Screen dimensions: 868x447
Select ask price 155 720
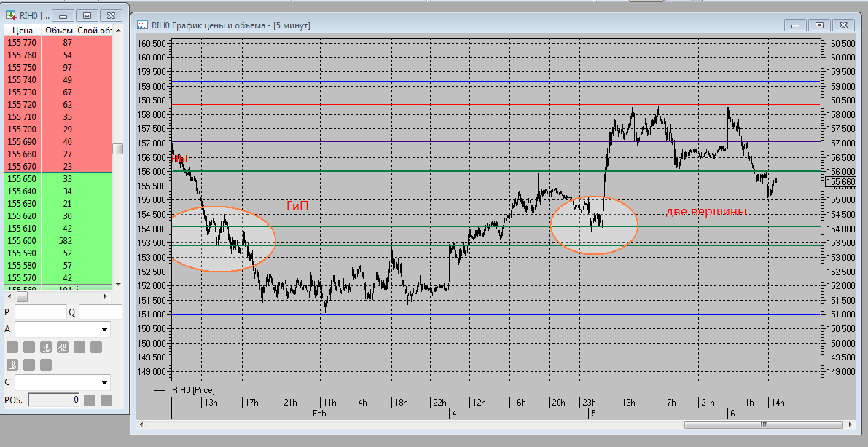click(22, 105)
